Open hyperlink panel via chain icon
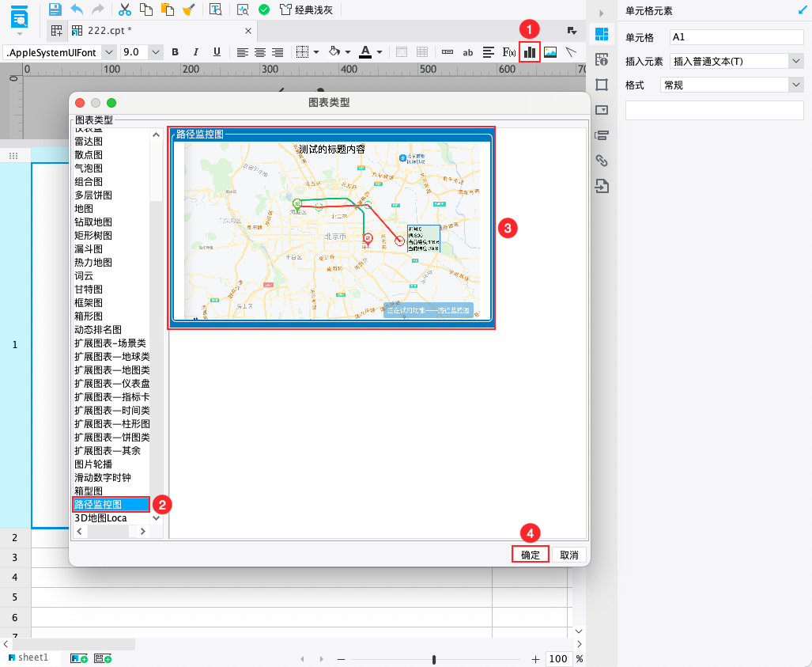 point(602,161)
